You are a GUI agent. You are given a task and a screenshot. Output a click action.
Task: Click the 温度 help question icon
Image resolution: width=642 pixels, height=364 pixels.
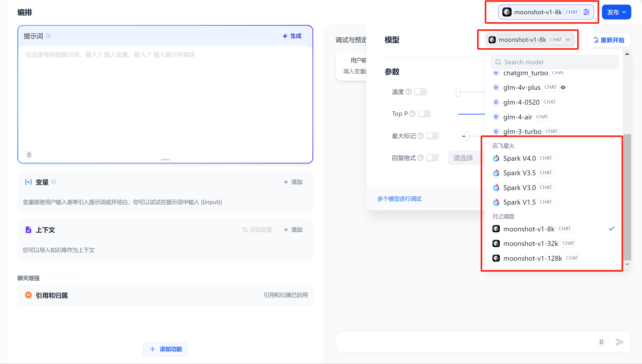pos(408,92)
